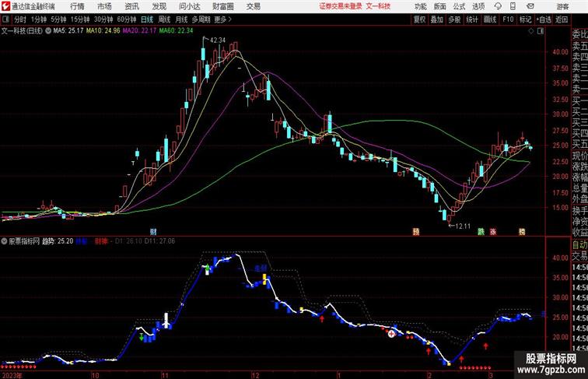Click the 标记 mark button

525,19
